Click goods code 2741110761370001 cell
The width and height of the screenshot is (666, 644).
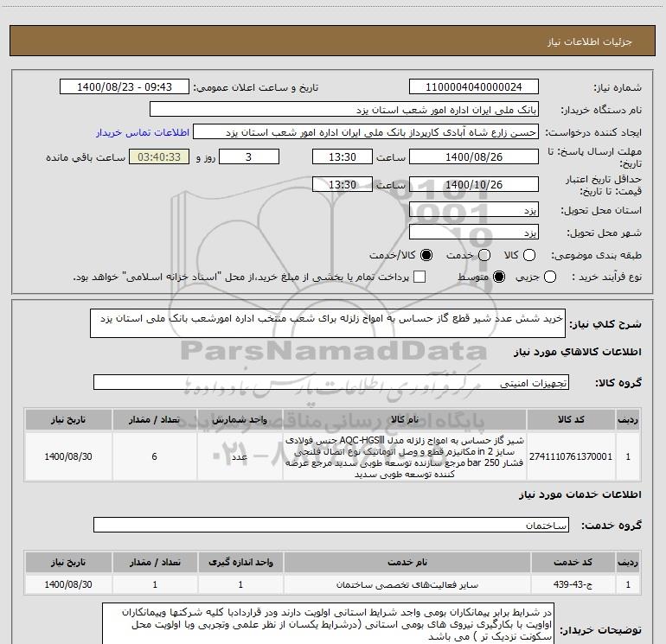point(571,456)
